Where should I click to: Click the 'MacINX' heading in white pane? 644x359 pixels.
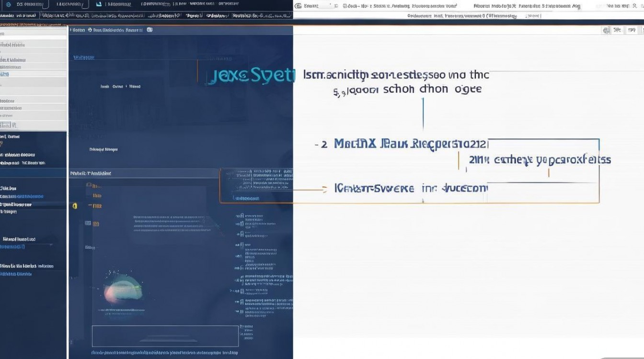pos(354,144)
